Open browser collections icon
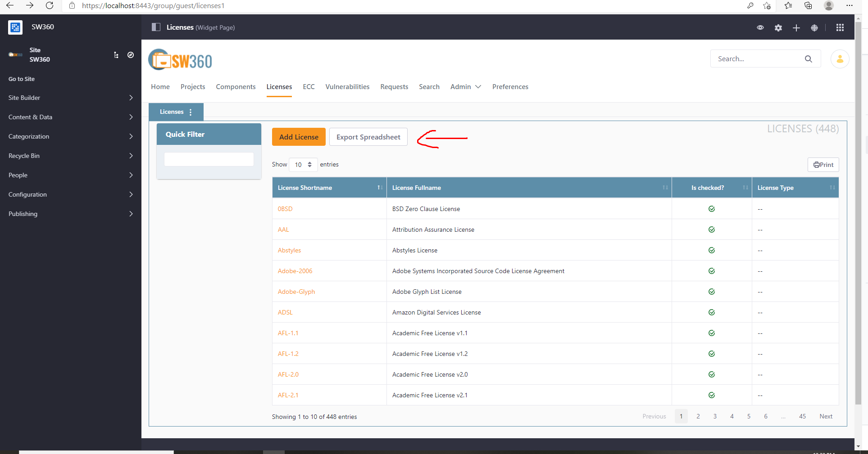This screenshot has height=454, width=868. [x=808, y=5]
